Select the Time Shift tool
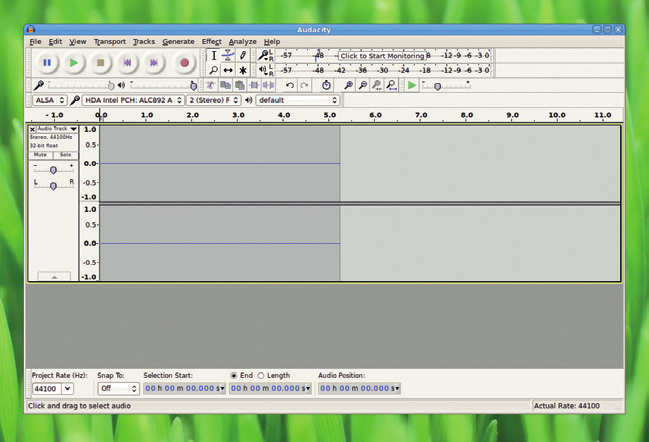This screenshot has height=442, width=649. pos(228,70)
